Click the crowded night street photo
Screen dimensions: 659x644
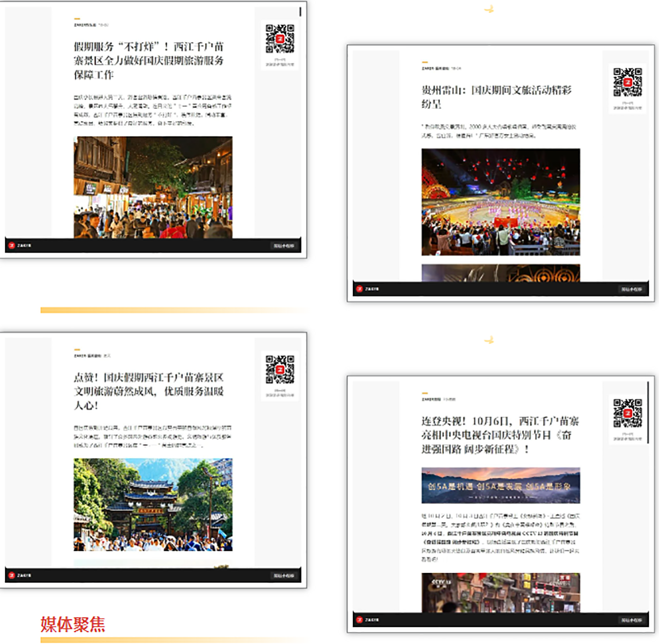[153, 187]
